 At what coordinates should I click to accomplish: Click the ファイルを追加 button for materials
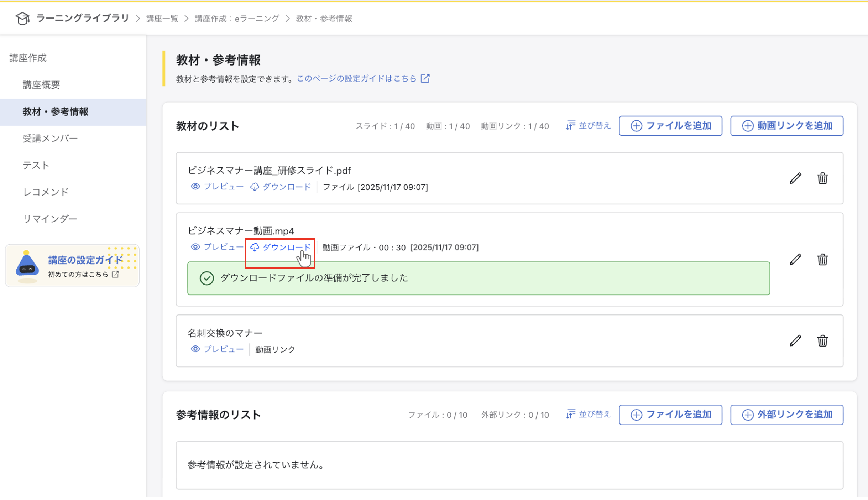[671, 126]
